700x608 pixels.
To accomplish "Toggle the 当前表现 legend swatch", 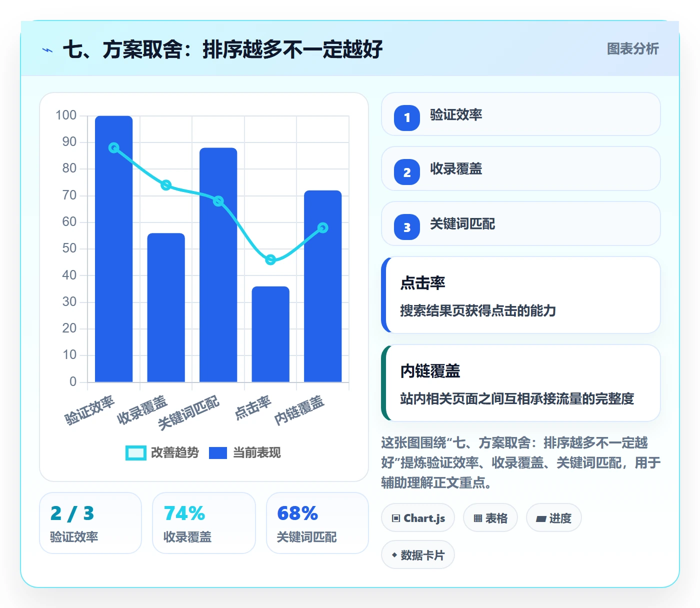I will pyautogui.click(x=217, y=452).
